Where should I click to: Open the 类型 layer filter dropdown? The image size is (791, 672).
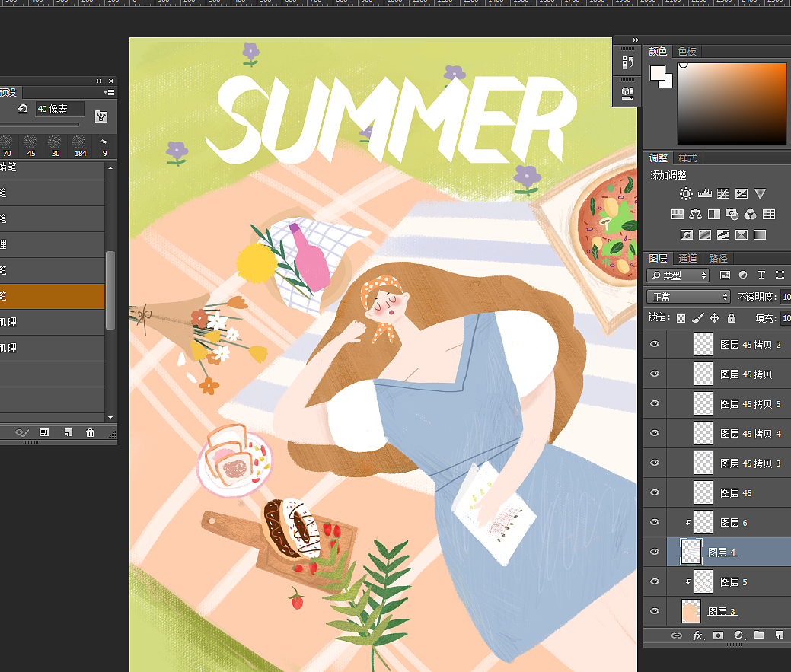pos(678,275)
